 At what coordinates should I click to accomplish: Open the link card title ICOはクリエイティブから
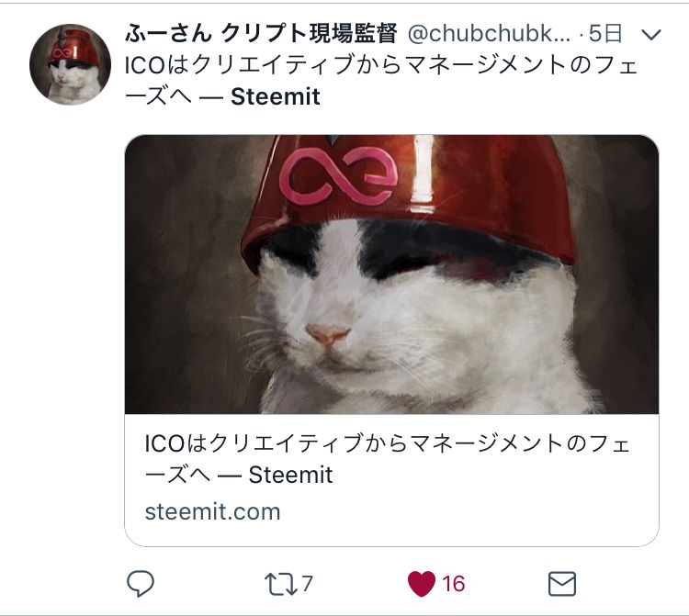pos(388,459)
